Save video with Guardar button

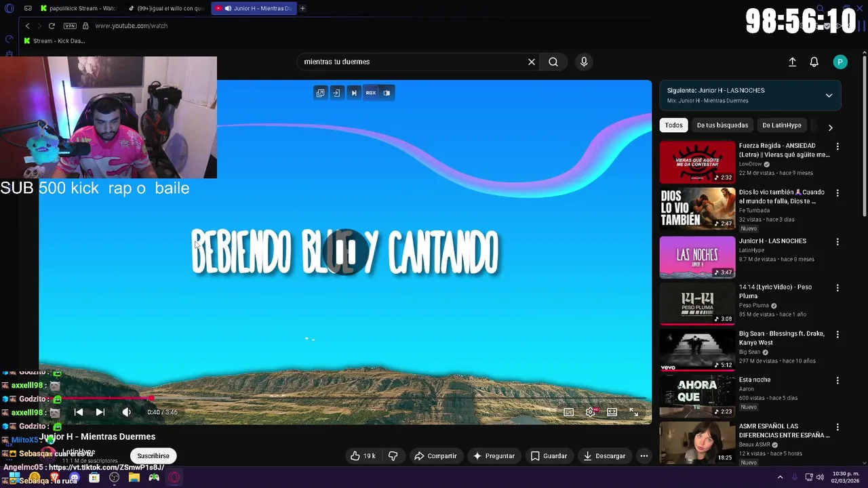(549, 456)
